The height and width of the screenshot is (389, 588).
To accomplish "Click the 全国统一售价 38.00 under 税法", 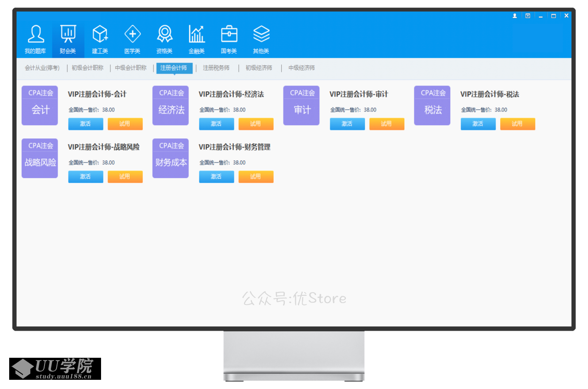I will click(484, 110).
